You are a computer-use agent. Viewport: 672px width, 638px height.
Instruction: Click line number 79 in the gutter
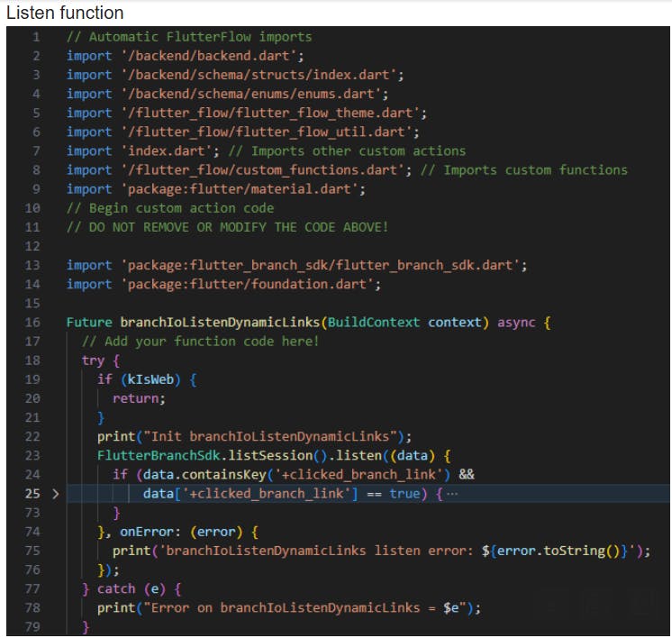pos(32,626)
